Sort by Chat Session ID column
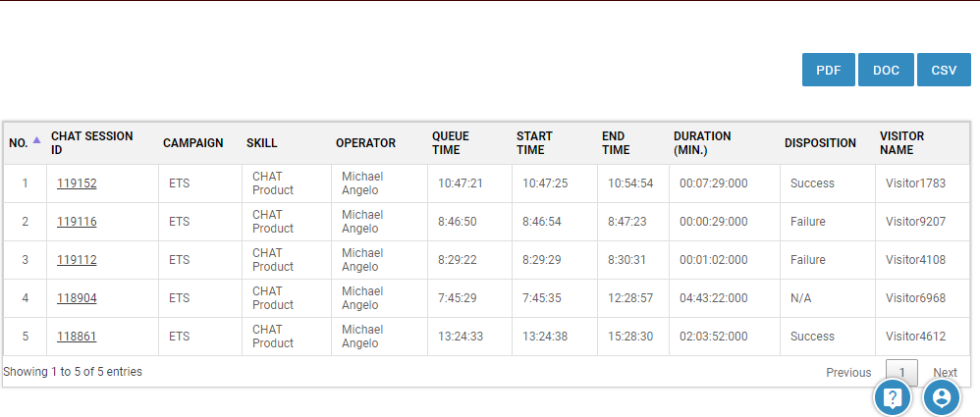Screen dimensions: 980x417 click(x=91, y=143)
